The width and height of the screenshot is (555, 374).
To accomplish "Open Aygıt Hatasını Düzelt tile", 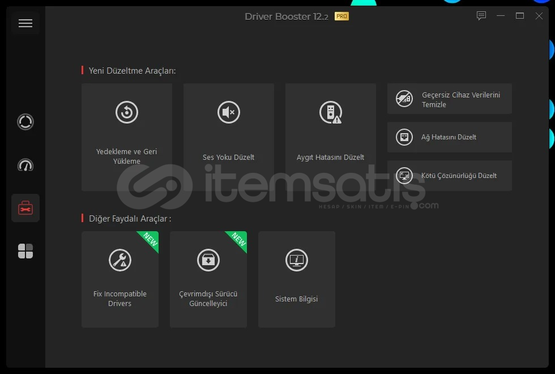I will (331, 137).
